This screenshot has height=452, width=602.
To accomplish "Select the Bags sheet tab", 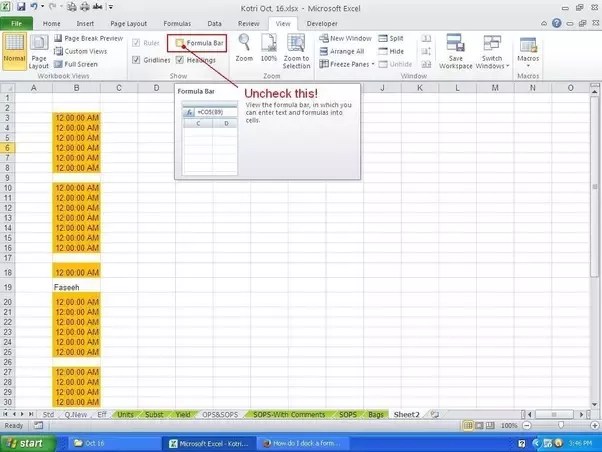I will (375, 415).
